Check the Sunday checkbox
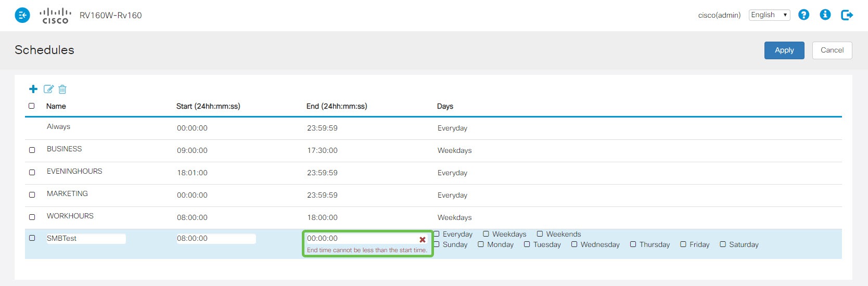The image size is (868, 286). 437,244
